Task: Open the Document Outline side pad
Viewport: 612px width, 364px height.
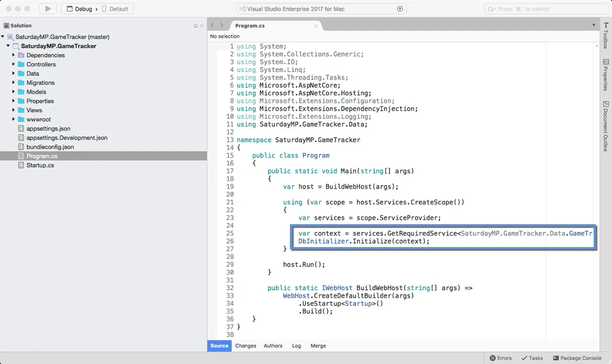Action: tap(606, 126)
